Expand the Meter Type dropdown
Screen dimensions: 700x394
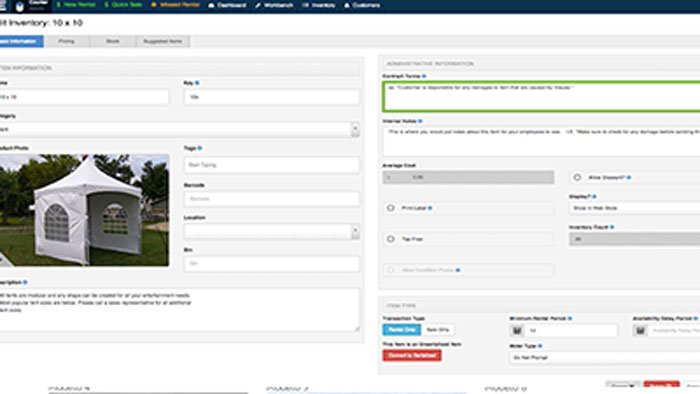click(x=604, y=357)
